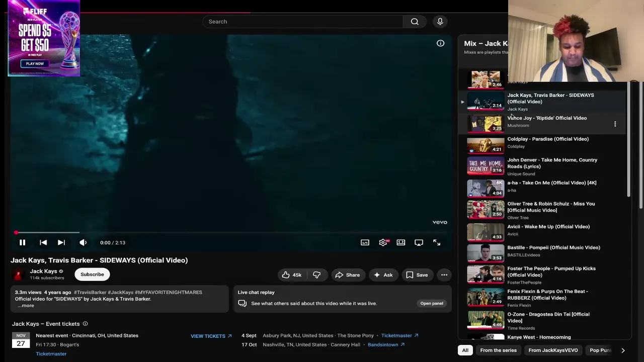Select 'Fenix Flexin & Purps On The Beat' title
This screenshot has height=362, width=644.
(x=547, y=295)
